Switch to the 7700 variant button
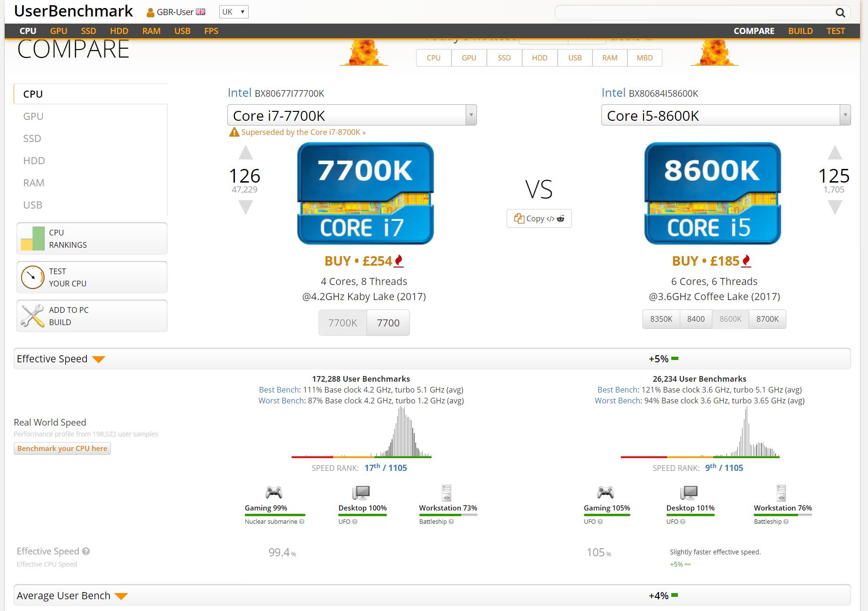 pyautogui.click(x=388, y=323)
